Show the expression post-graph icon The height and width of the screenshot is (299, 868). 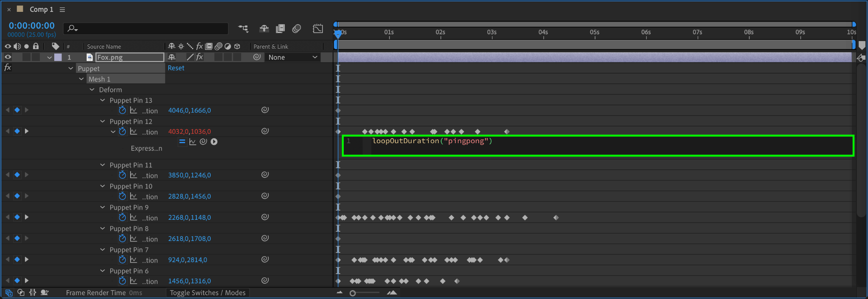pyautogui.click(x=193, y=142)
